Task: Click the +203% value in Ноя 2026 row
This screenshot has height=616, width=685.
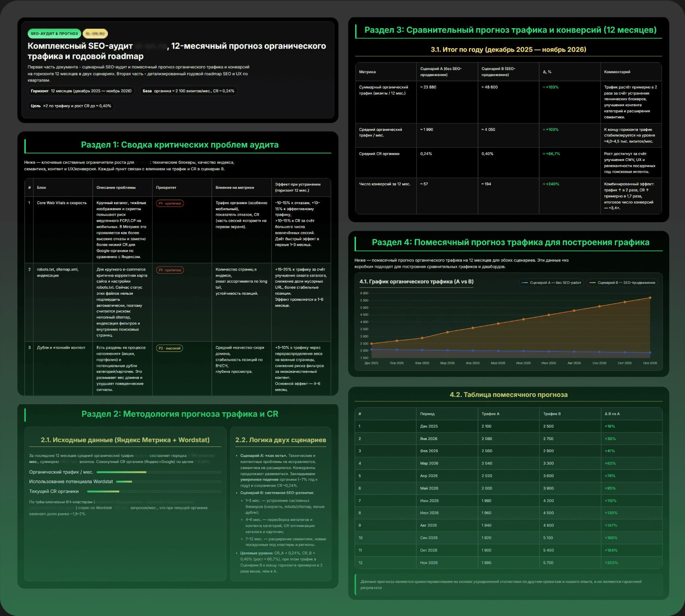Action: [611, 563]
